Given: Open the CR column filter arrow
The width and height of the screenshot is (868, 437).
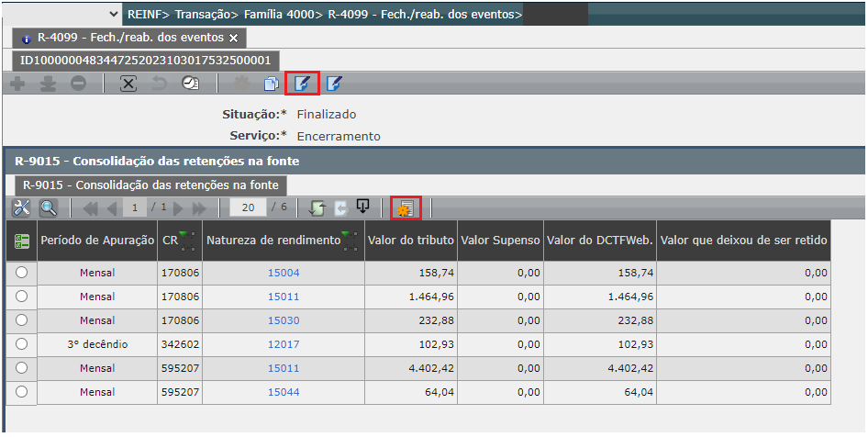Looking at the screenshot, I should click(x=187, y=241).
